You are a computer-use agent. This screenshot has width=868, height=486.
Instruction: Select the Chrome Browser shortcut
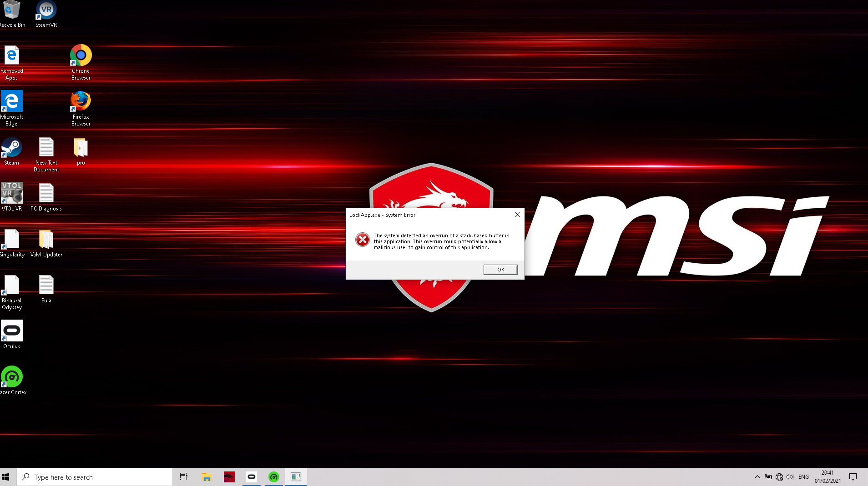point(81,63)
